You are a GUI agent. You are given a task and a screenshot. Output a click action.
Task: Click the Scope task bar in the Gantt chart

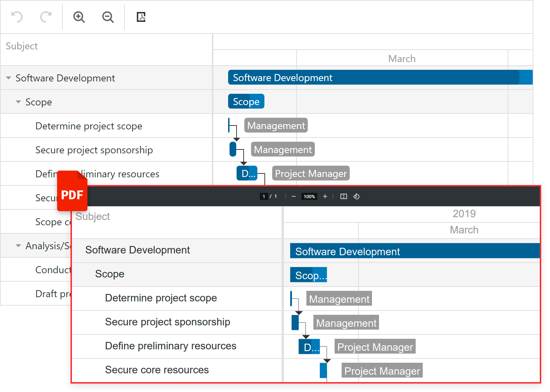[x=246, y=101]
